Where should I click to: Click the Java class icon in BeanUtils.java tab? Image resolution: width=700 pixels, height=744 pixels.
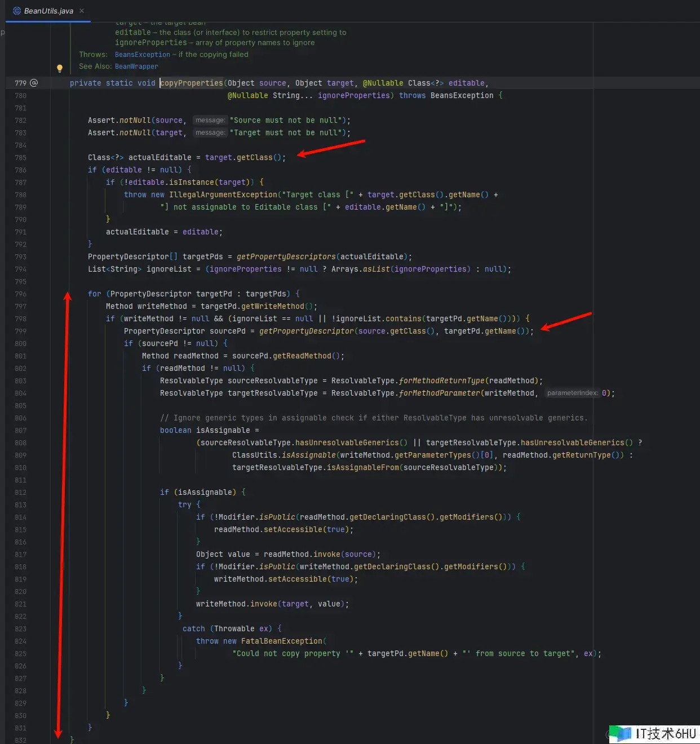click(17, 11)
